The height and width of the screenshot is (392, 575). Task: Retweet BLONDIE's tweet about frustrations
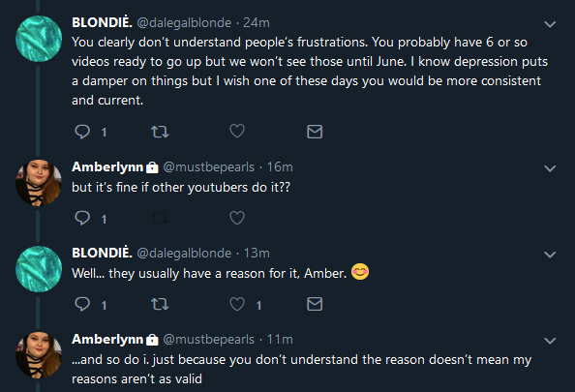(x=160, y=132)
